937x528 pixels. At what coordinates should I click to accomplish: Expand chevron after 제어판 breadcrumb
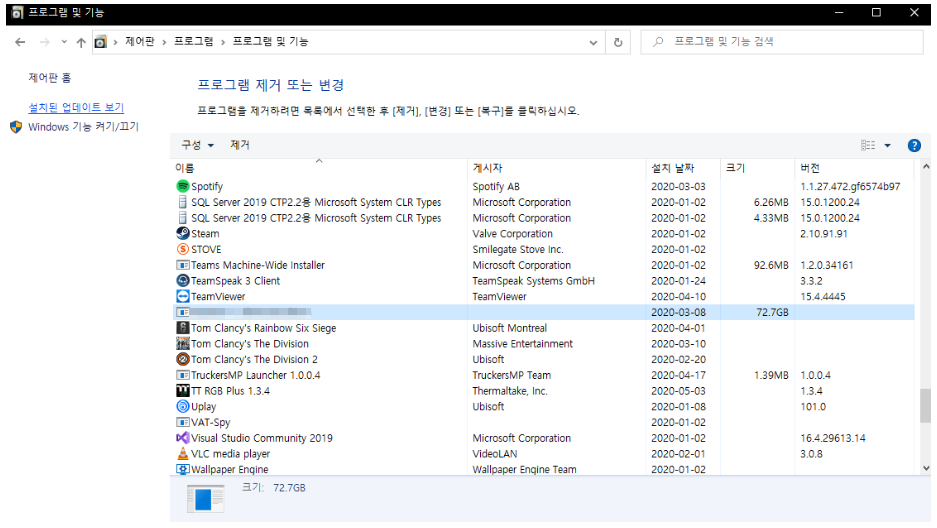click(164, 42)
